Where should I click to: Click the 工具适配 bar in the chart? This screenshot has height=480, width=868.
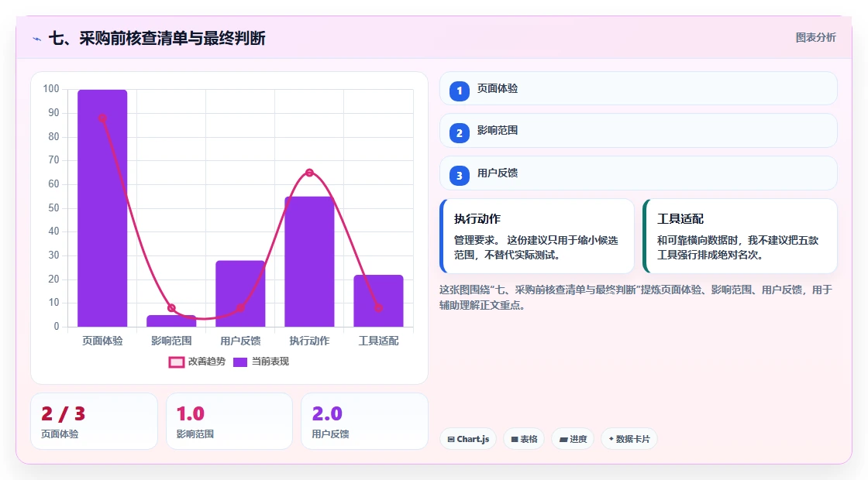(x=379, y=301)
